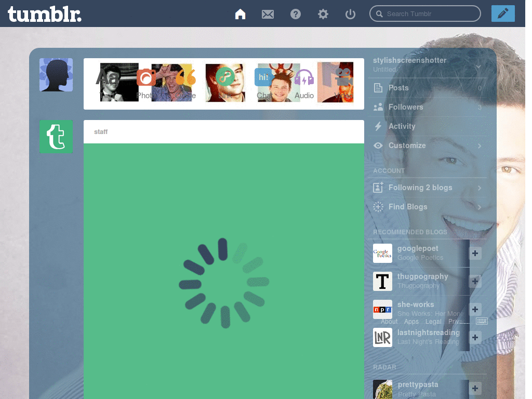
Task: Expand the Following 2 blogs chevron
Action: click(x=480, y=188)
